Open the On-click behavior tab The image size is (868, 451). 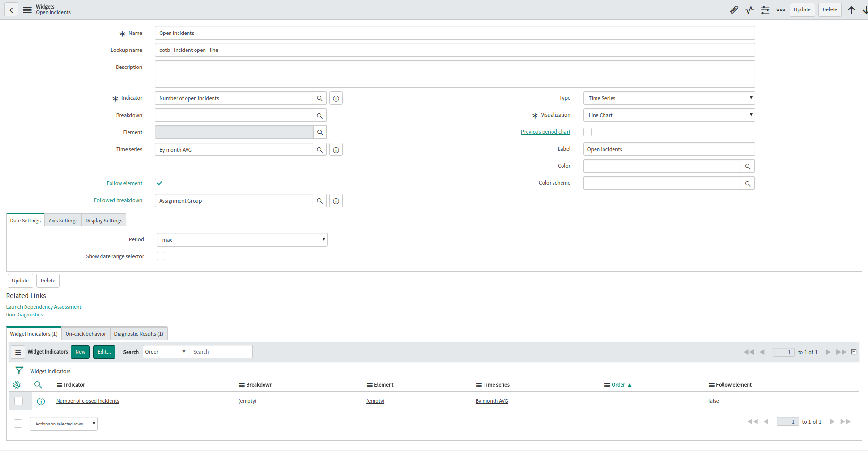click(85, 333)
